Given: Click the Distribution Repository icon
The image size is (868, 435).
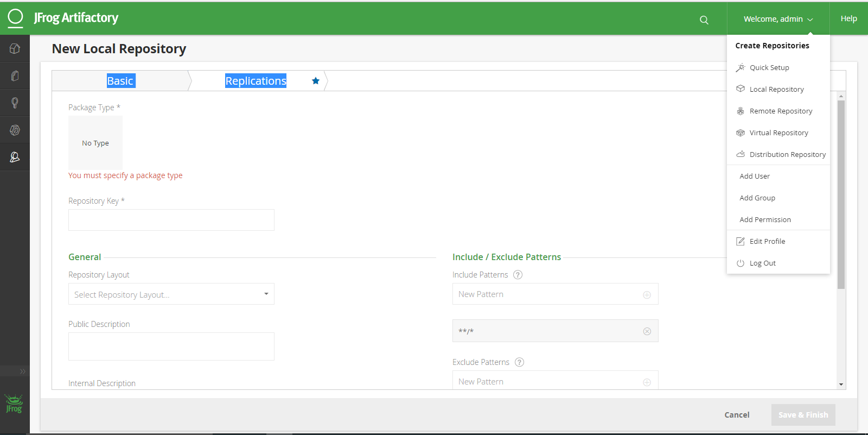Looking at the screenshot, I should pos(741,154).
